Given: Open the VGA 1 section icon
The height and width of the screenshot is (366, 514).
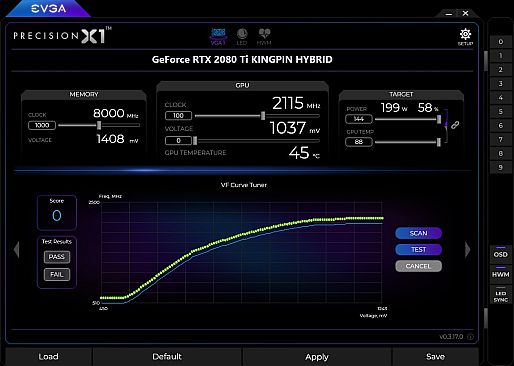Looking at the screenshot, I should (218, 37).
